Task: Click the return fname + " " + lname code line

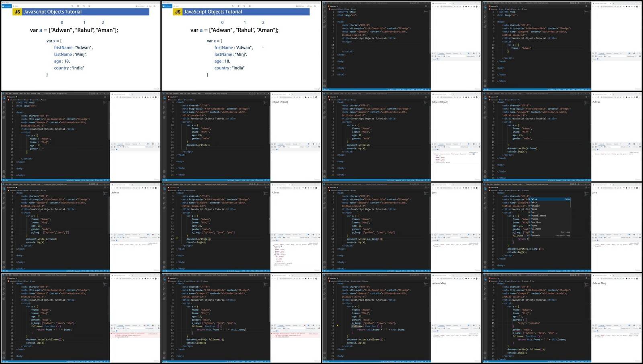Action: click(x=54, y=330)
